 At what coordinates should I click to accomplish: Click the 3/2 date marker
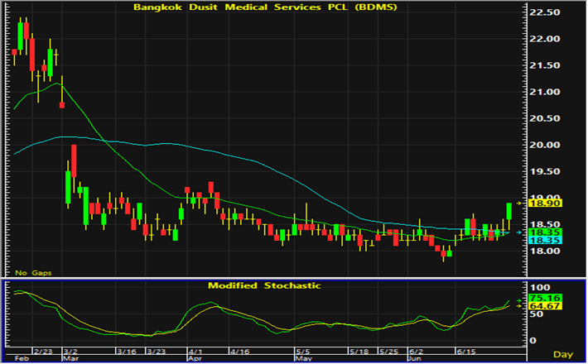coord(70,352)
